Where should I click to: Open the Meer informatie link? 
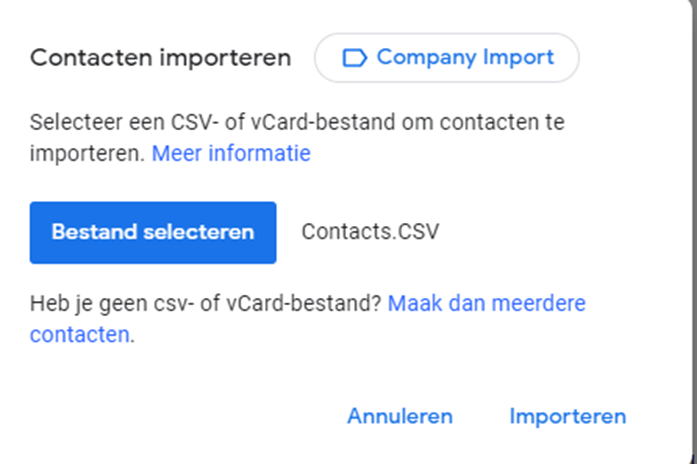pyautogui.click(x=231, y=153)
